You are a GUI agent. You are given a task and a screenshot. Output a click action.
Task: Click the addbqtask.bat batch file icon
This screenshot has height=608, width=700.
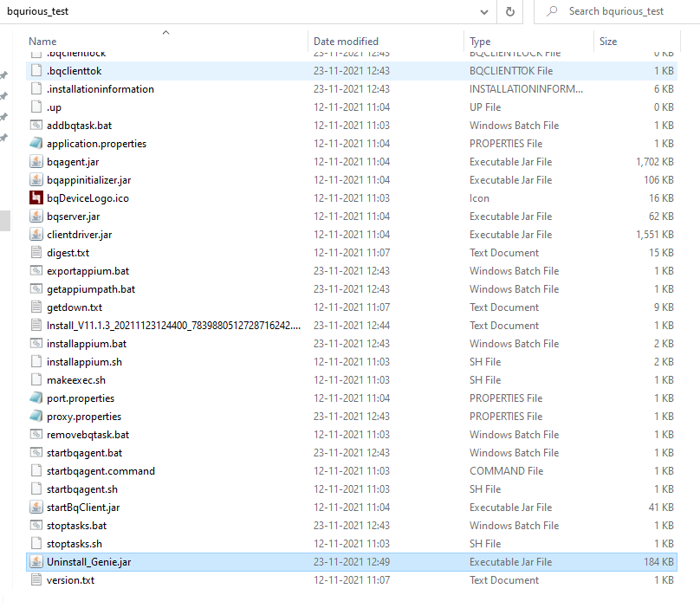(36, 126)
